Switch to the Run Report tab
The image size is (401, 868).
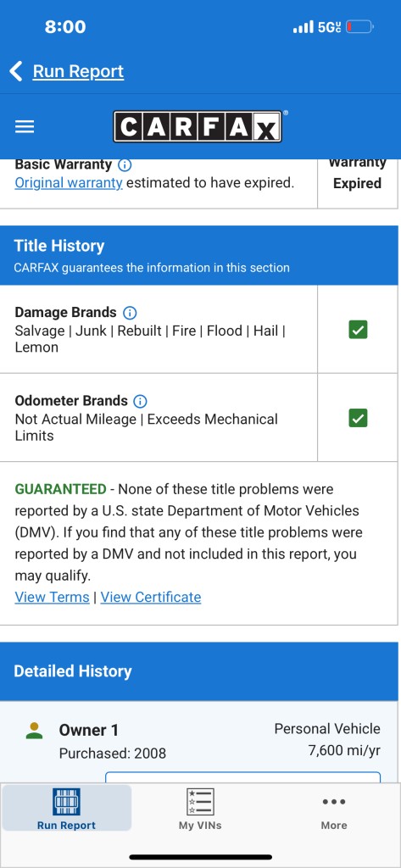coord(66,808)
